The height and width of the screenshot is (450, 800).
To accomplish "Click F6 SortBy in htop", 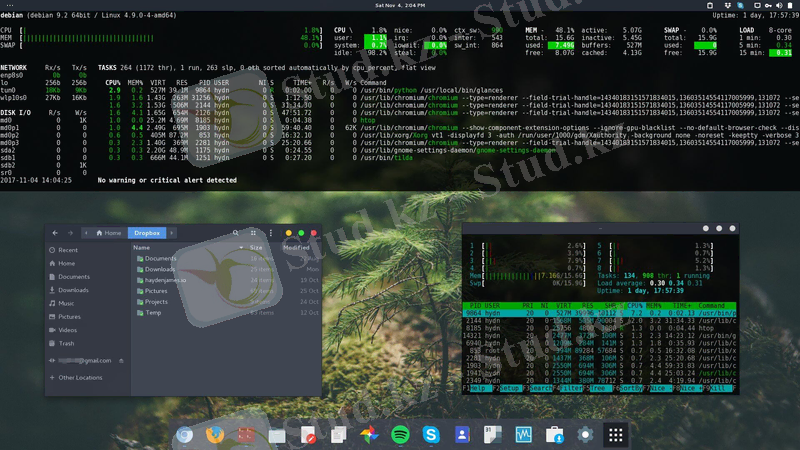I will pyautogui.click(x=627, y=388).
